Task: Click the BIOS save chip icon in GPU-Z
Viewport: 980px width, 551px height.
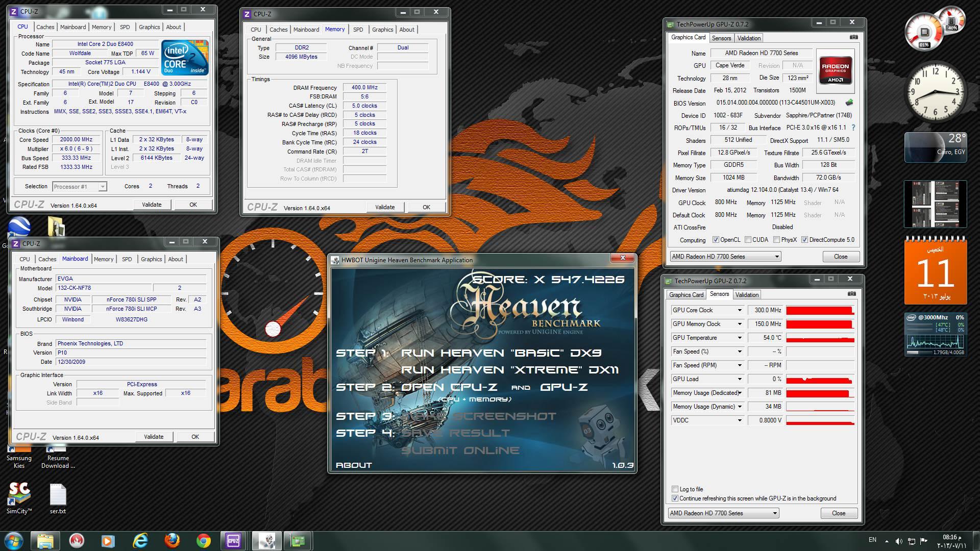Action: 849,103
